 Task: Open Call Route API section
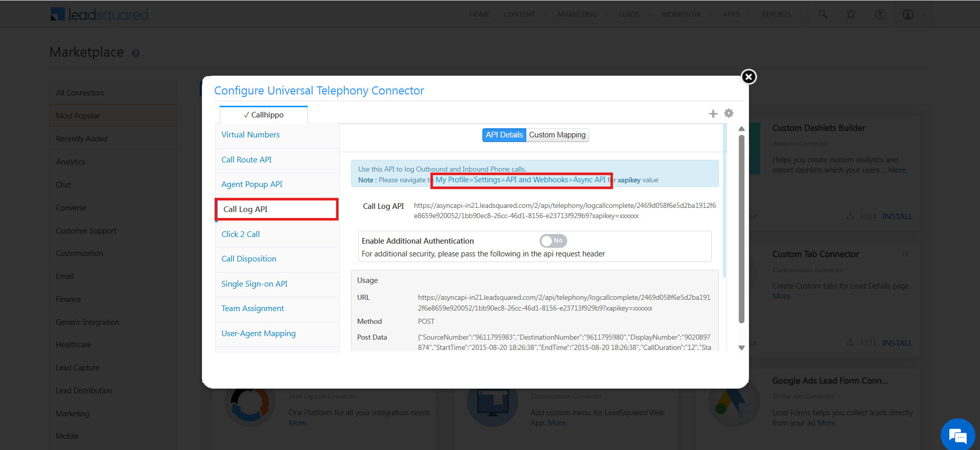[277, 160]
